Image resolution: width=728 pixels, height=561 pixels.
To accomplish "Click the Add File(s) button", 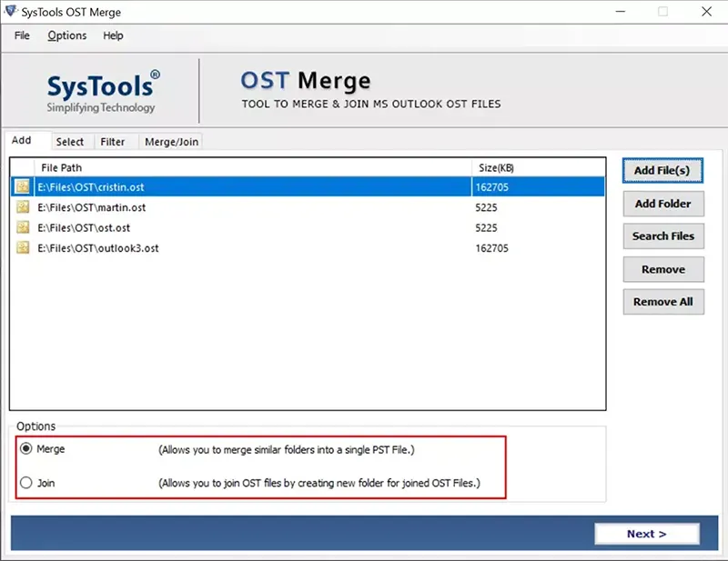I will [x=662, y=170].
